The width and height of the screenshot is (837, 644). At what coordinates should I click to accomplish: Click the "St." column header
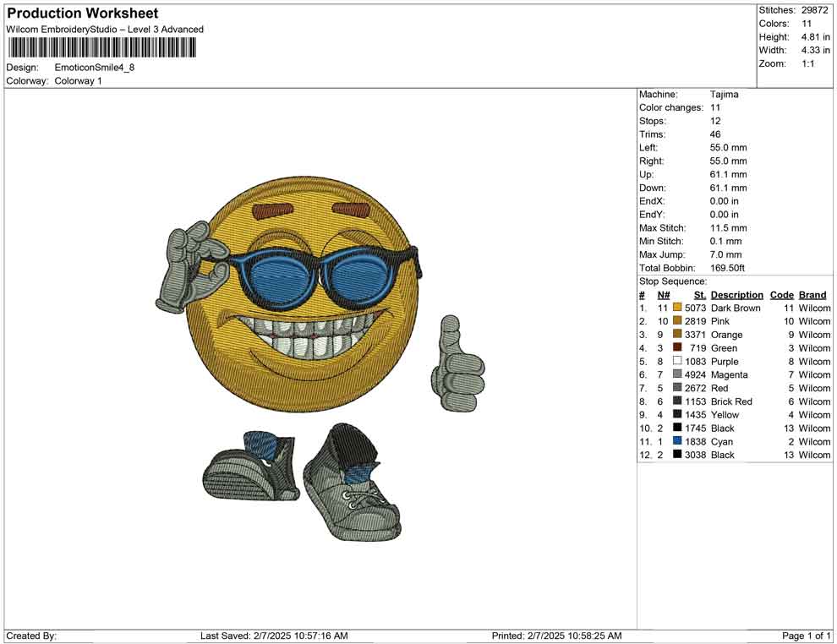700,295
